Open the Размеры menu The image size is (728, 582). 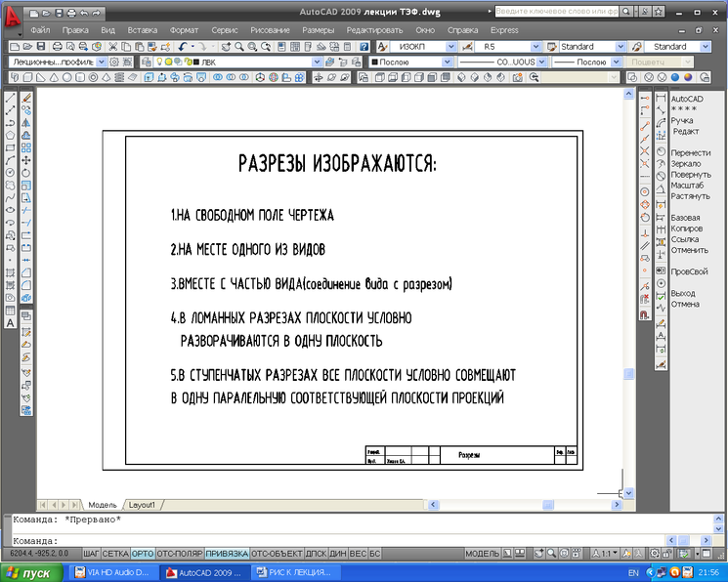click(318, 30)
